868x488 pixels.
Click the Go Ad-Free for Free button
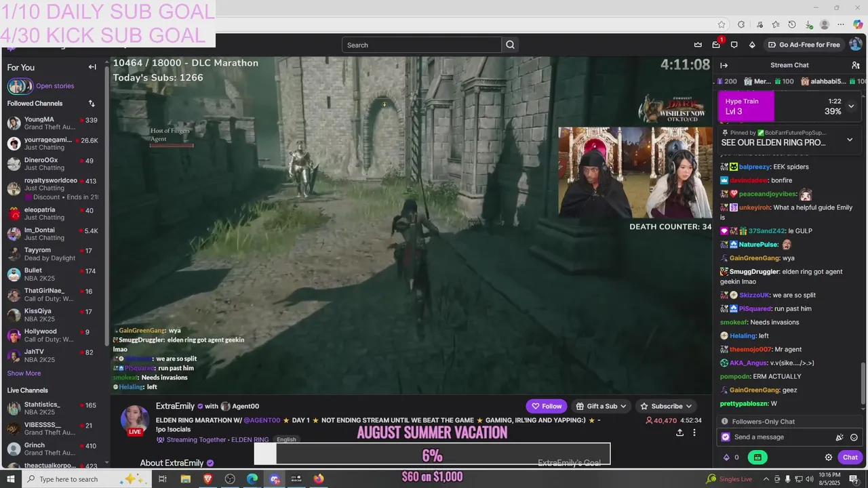click(x=804, y=45)
